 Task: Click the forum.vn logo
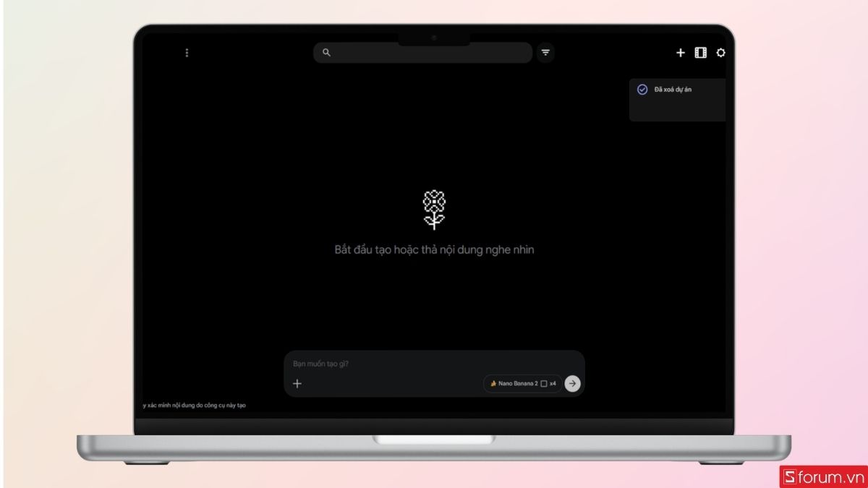coord(823,477)
